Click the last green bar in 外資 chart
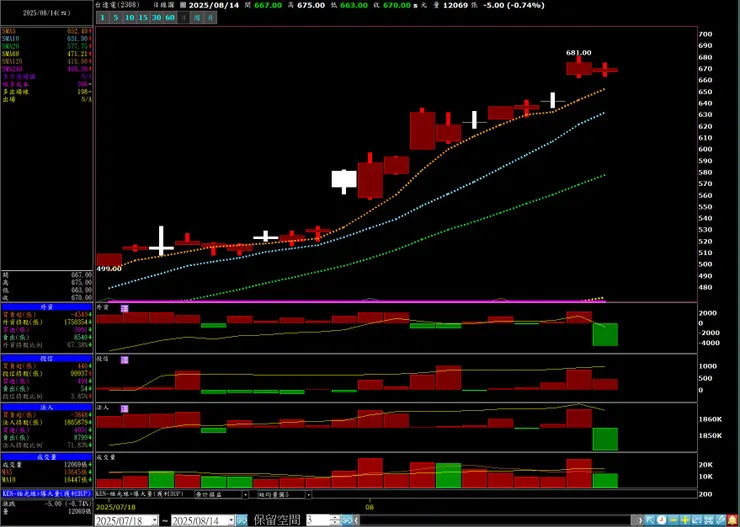The height and width of the screenshot is (527, 740). 605,335
